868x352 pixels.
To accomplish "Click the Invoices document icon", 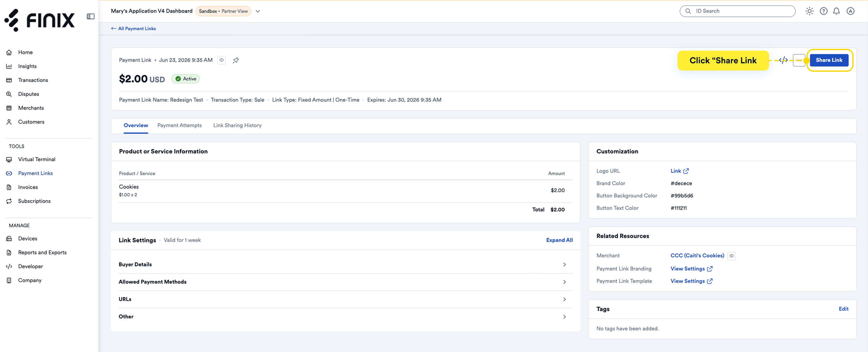I will coord(9,187).
